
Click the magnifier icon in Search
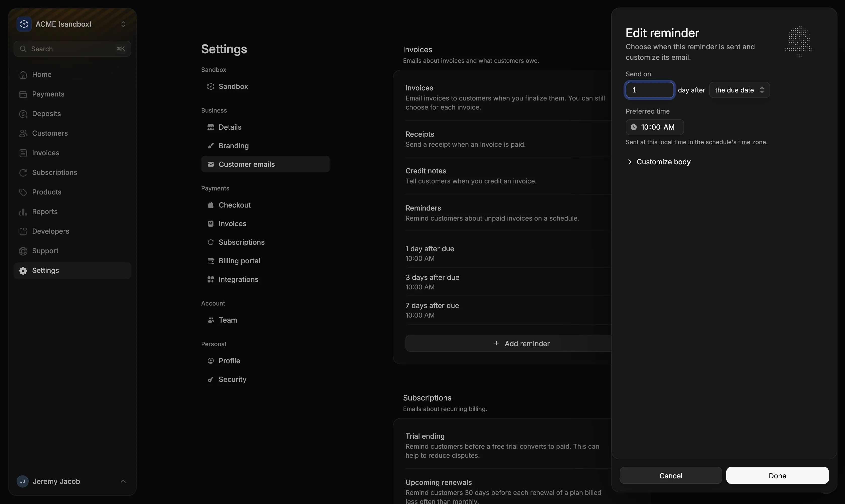[x=23, y=49]
